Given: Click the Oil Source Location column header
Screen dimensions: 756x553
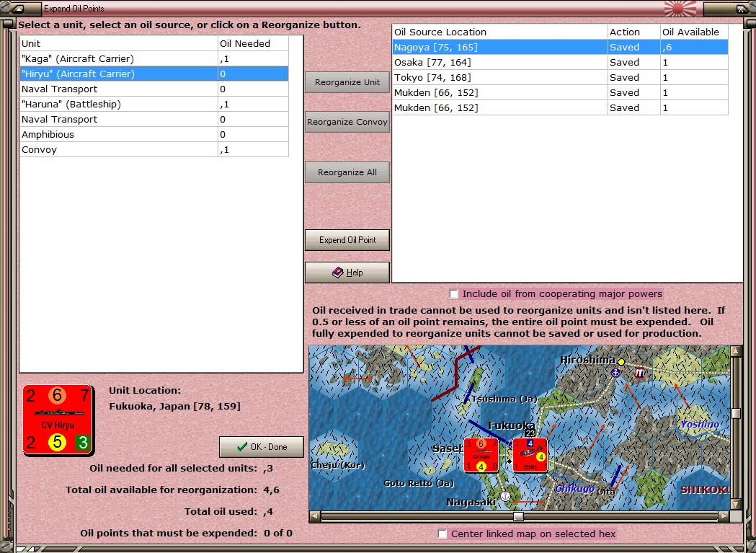Looking at the screenshot, I should tap(499, 32).
